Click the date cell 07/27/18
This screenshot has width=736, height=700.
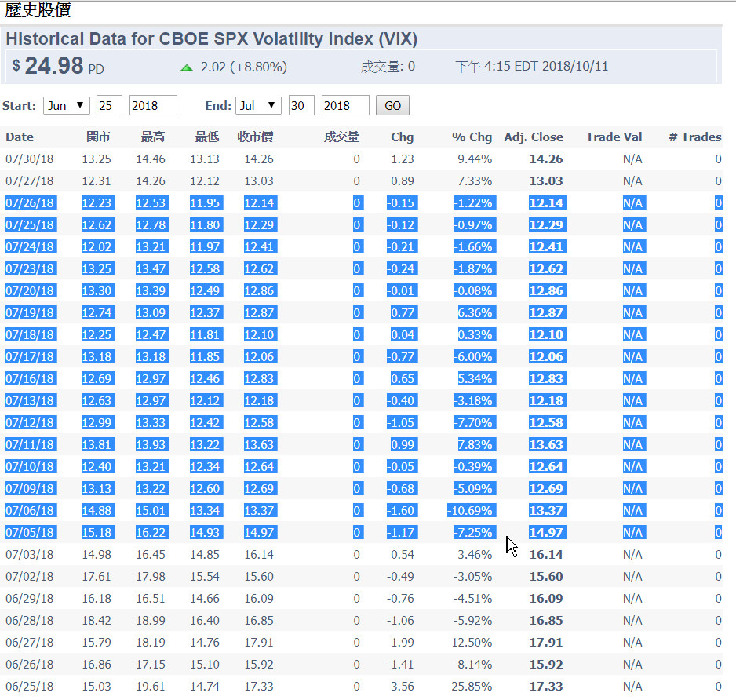coord(30,181)
